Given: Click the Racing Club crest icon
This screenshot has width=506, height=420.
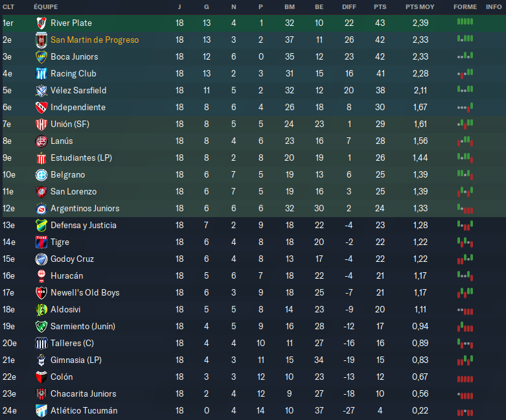Looking at the screenshot, I should click(x=41, y=73).
